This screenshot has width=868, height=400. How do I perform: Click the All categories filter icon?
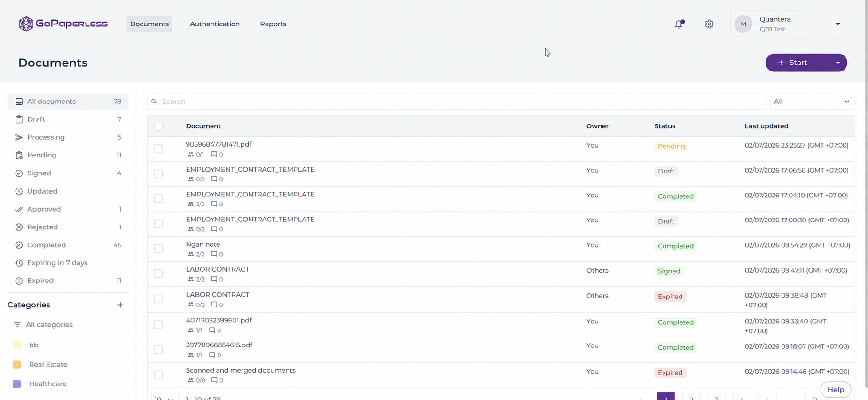17,325
